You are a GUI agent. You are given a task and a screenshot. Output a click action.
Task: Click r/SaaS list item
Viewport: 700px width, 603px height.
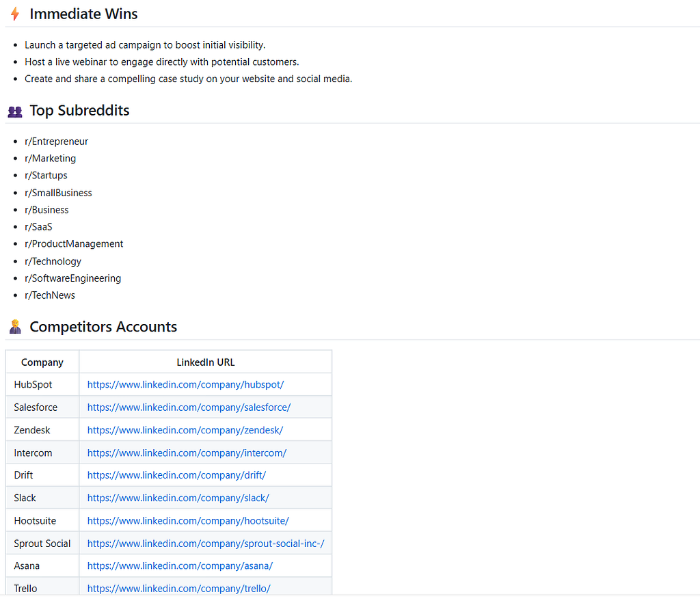38,227
